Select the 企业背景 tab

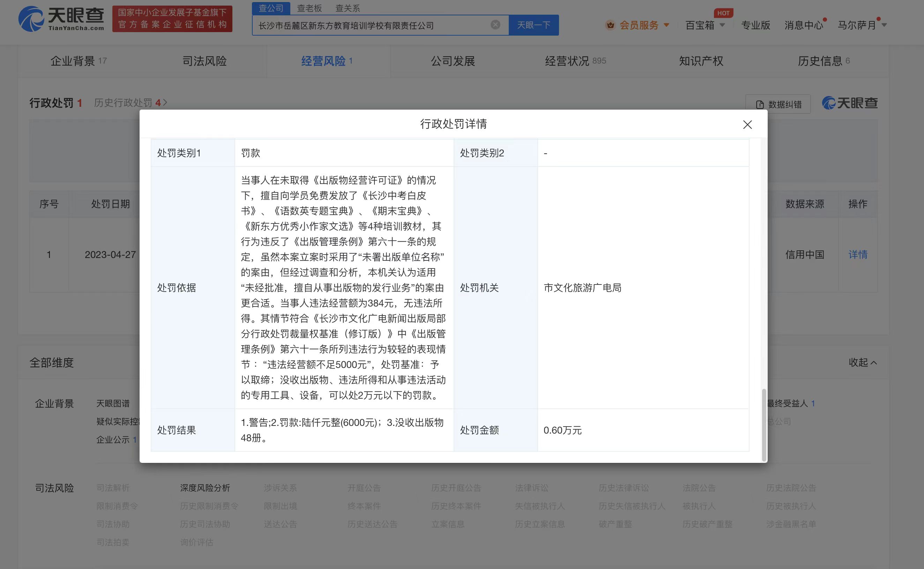point(78,61)
